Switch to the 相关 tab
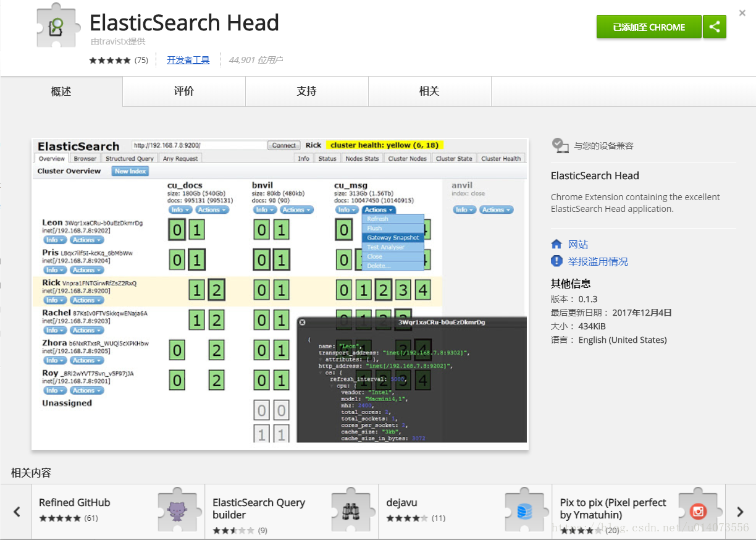756x540 pixels. point(429,91)
